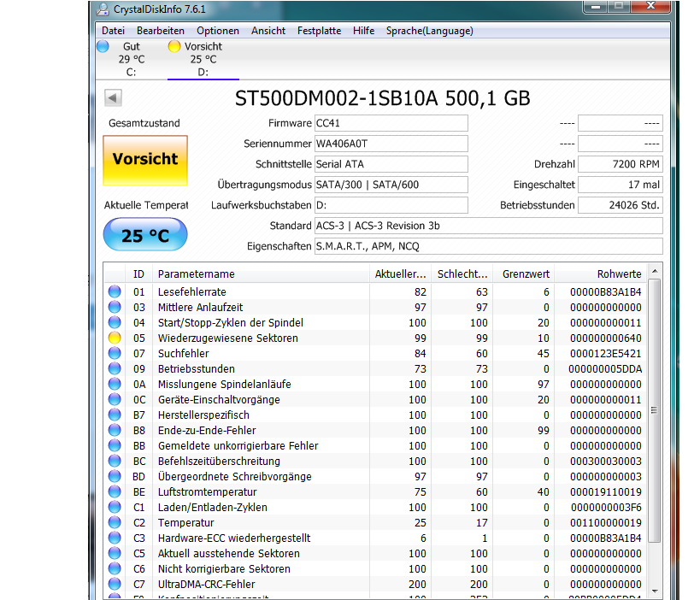Click the Schnittstelle field Serial ATA

pos(391,164)
